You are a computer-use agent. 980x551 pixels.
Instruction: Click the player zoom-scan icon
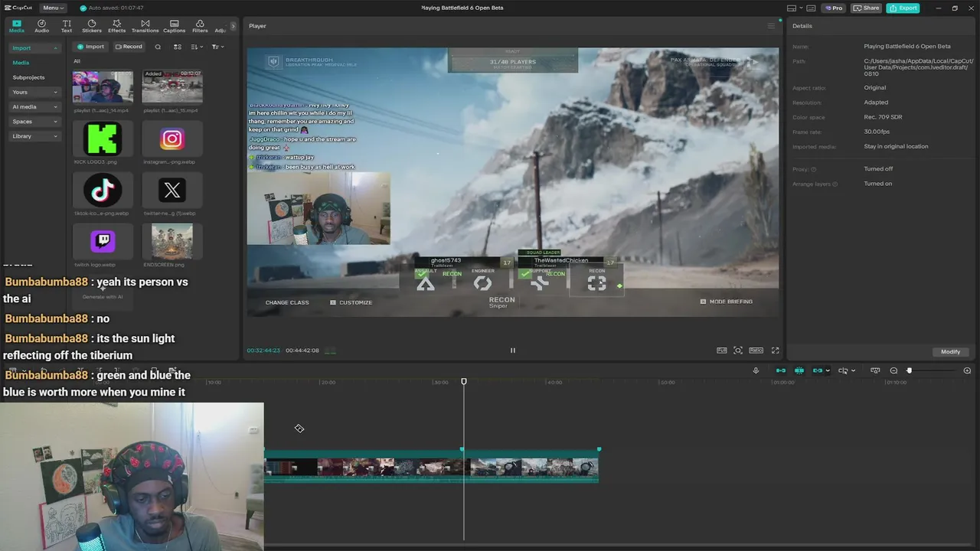click(738, 350)
